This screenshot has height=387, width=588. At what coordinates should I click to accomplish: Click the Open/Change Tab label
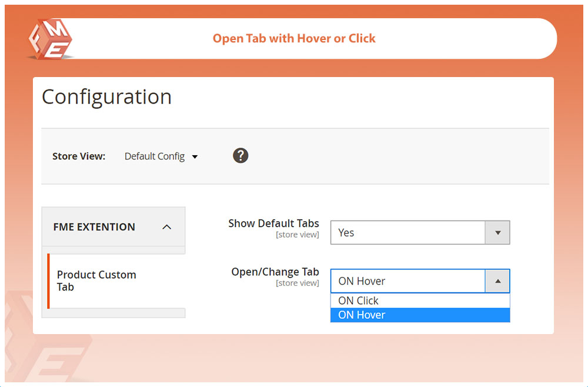tap(275, 272)
